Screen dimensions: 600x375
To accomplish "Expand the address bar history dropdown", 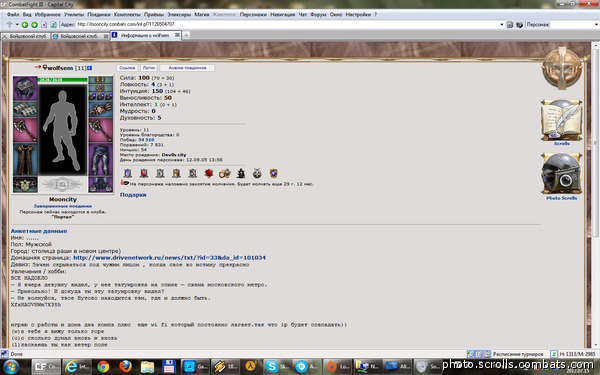I will point(502,24).
